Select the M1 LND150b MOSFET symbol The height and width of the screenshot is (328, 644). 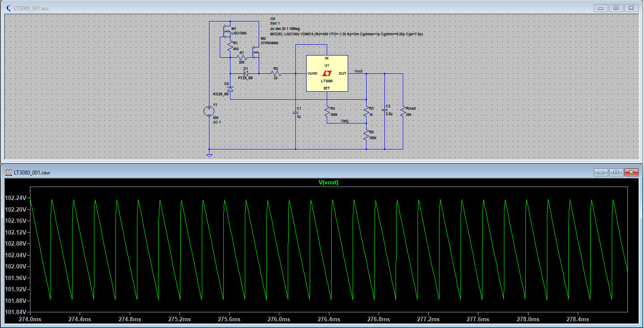pos(227,32)
